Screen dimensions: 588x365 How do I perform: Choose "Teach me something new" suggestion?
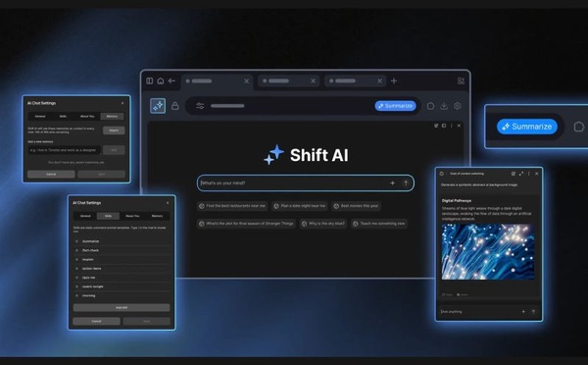click(x=379, y=224)
